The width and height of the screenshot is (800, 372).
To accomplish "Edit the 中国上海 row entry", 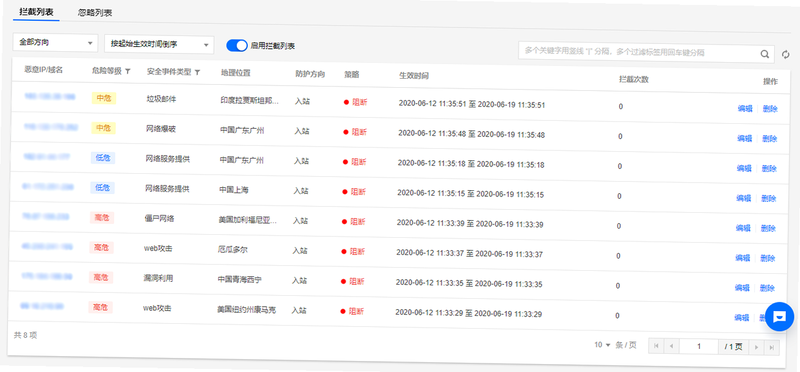I will point(743,198).
